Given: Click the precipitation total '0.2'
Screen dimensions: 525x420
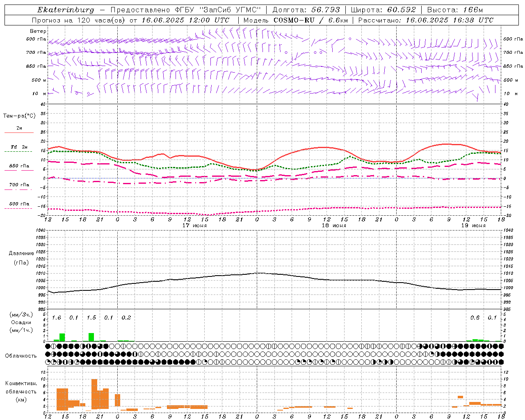Looking at the screenshot, I should point(126,318).
